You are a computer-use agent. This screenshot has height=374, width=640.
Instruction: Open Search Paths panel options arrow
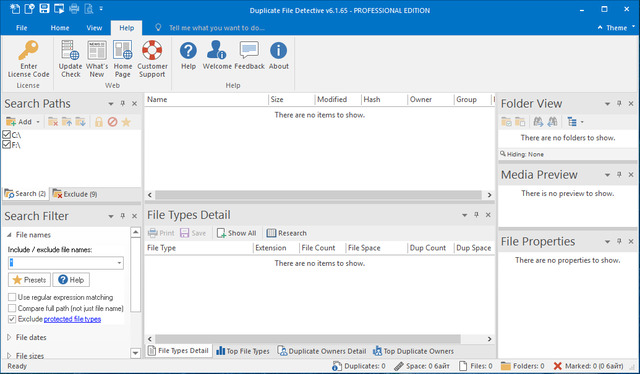pyautogui.click(x=111, y=104)
